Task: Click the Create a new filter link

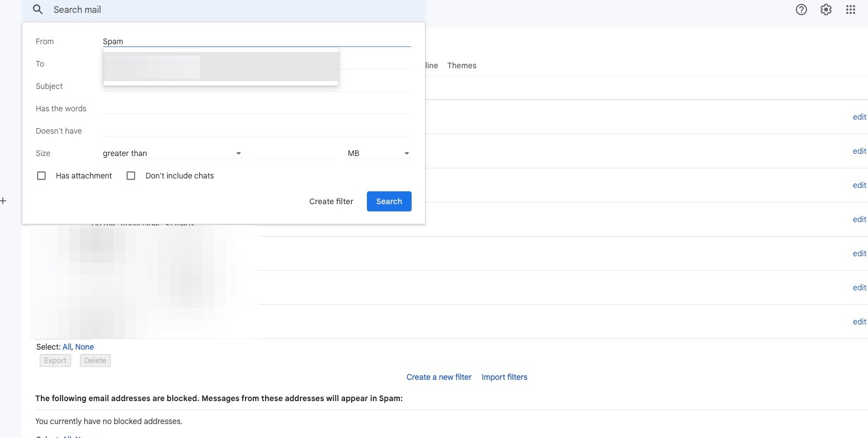Action: coord(439,377)
